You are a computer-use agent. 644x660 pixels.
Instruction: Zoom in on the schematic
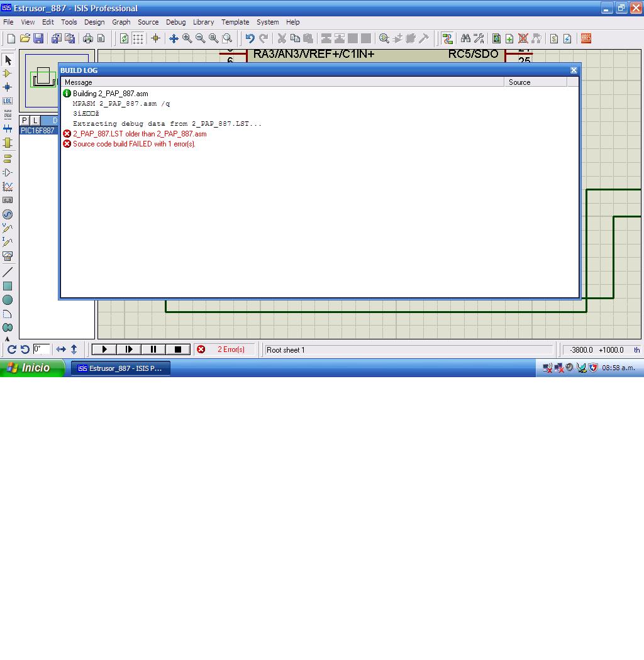tap(187, 39)
